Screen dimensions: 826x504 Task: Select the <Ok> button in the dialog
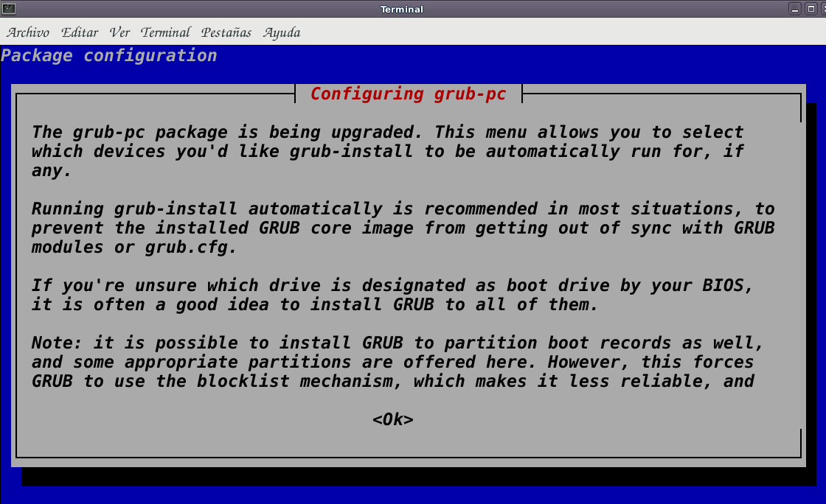point(393,419)
